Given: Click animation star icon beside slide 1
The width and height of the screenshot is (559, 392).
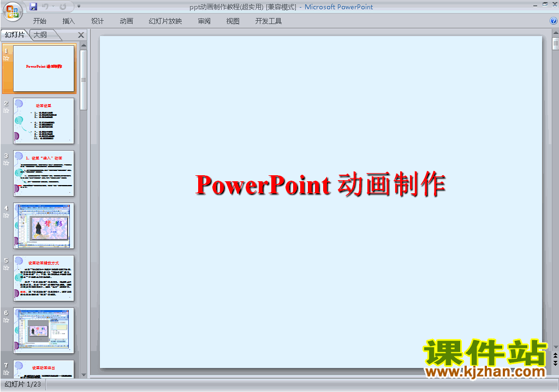Looking at the screenshot, I should (6, 58).
